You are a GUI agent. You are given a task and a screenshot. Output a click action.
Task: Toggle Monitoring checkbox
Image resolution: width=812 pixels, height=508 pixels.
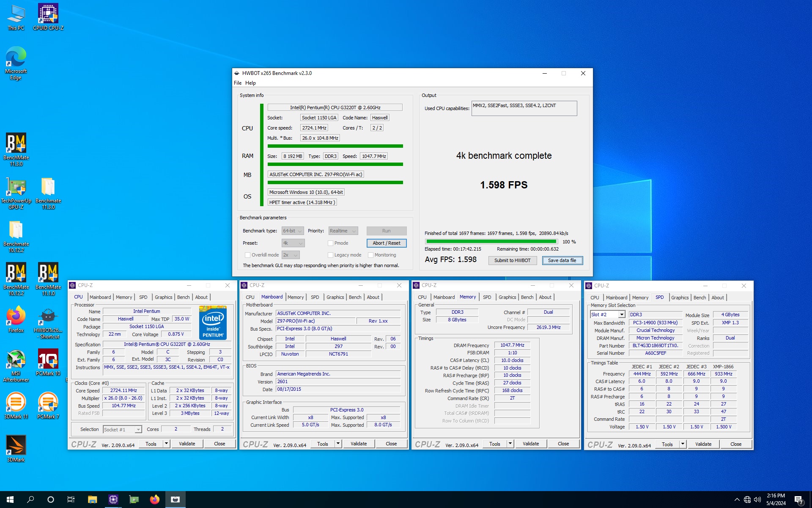pos(370,255)
